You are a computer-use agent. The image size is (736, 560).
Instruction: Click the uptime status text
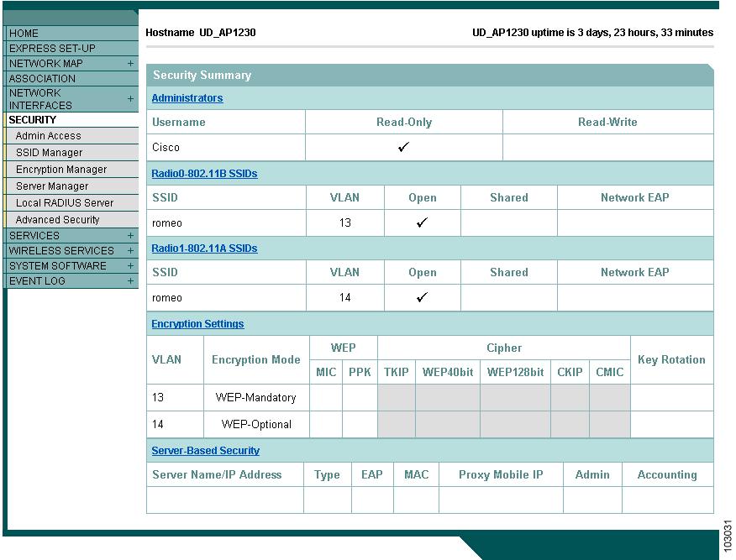click(593, 33)
